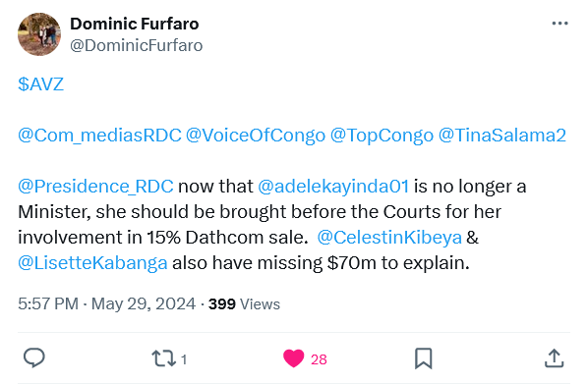Click the 5:57 PM May 29, 2024 timestamp

107,303
